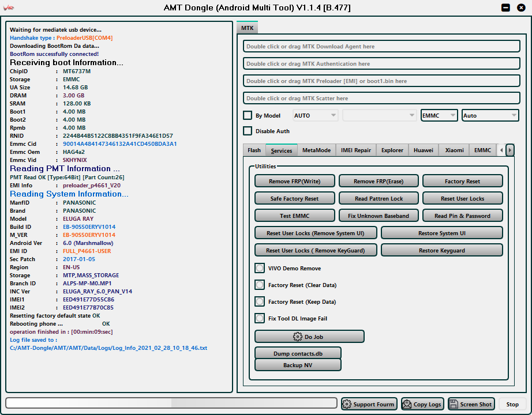This screenshot has height=415, width=532.
Task: Click Restore Keyguard button
Action: coord(442,250)
